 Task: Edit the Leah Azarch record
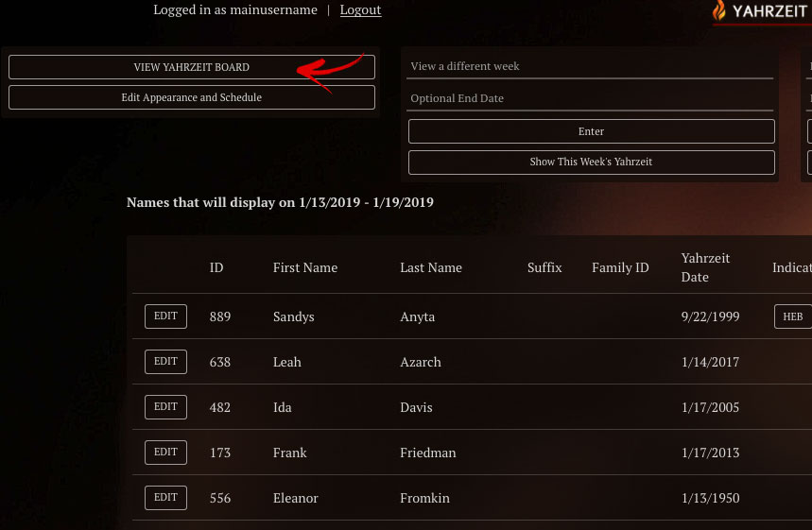click(165, 362)
